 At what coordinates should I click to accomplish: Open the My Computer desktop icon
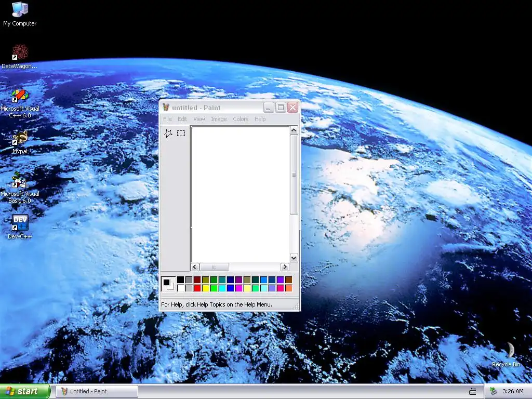(x=20, y=15)
